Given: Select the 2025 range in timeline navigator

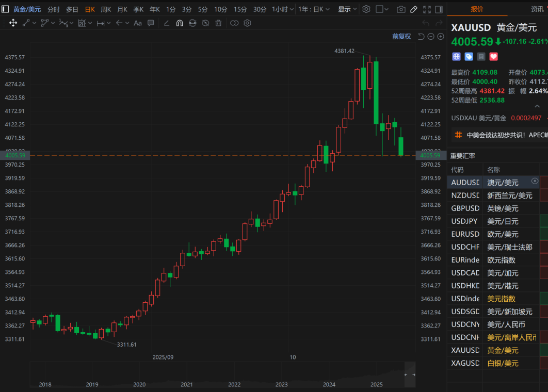Looking at the screenshot, I should (x=376, y=384).
